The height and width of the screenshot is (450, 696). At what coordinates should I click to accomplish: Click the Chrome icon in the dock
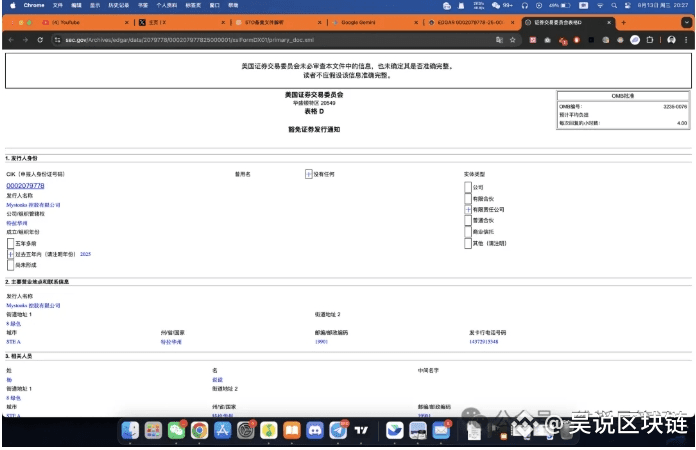pos(199,430)
